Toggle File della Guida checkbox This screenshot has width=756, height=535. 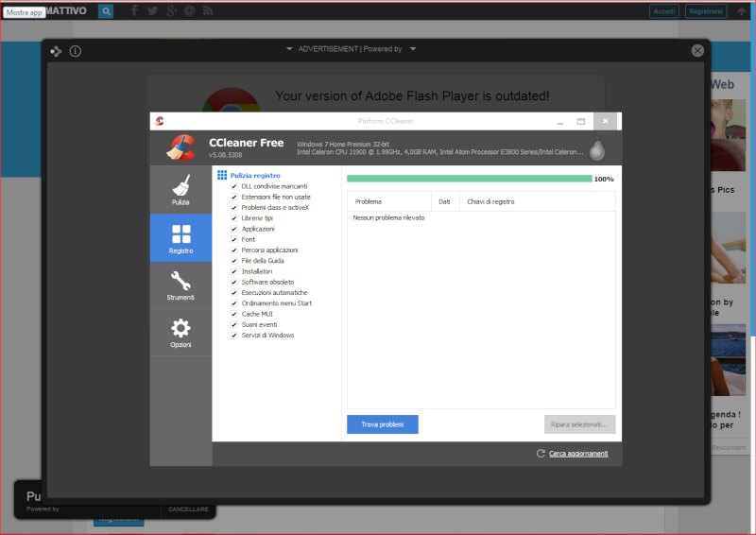coord(233,261)
